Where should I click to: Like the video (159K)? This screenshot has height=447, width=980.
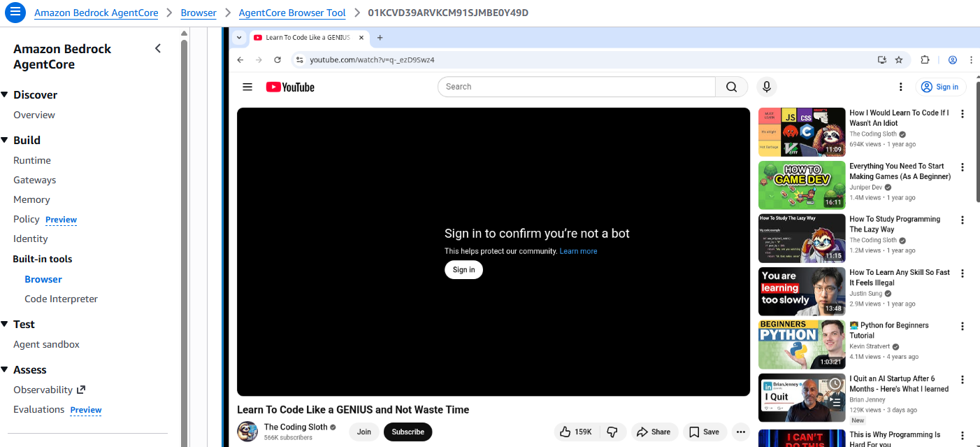click(577, 432)
